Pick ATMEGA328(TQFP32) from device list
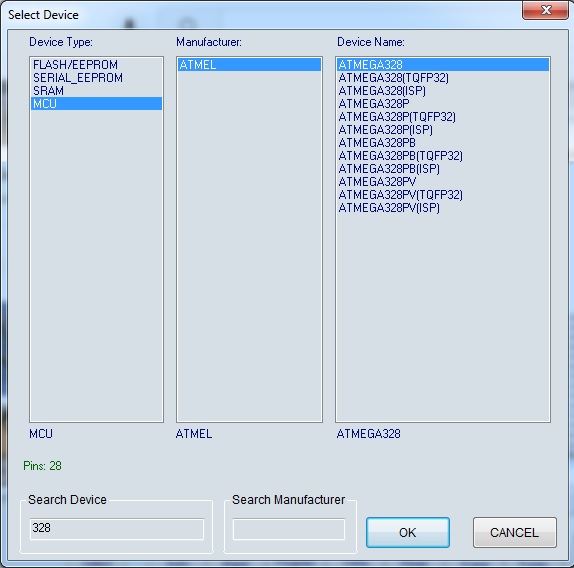574x568 pixels. tap(443, 78)
